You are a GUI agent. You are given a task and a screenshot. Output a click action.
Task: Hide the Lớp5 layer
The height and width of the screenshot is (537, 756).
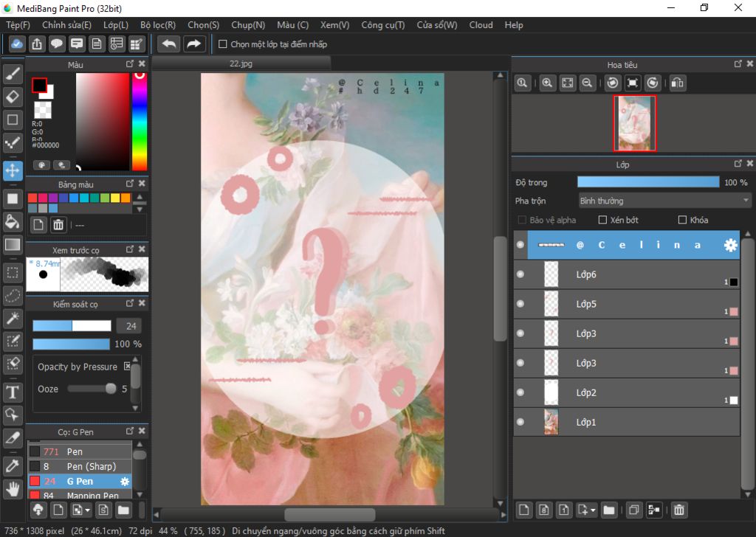point(520,304)
